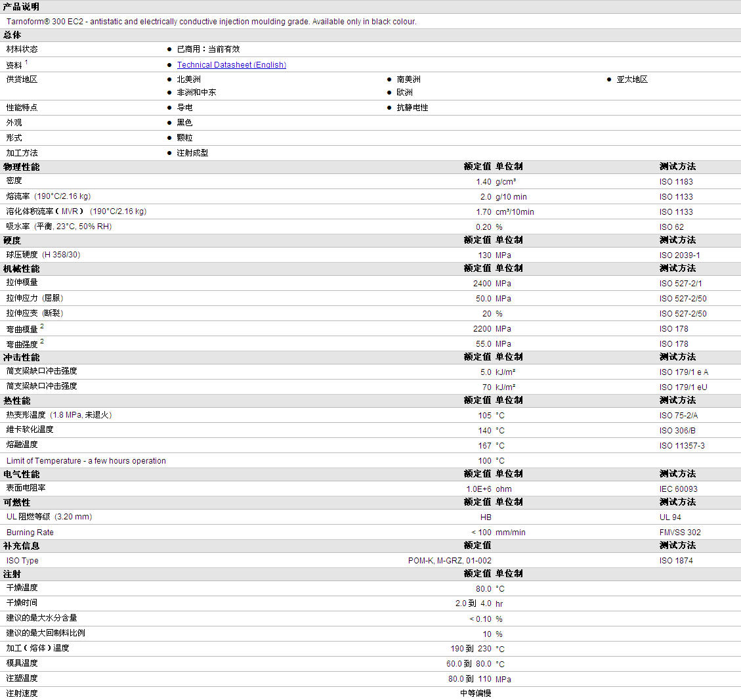
Task: Click the "拉伸应力 (屈服)" row label
Action: (35, 298)
